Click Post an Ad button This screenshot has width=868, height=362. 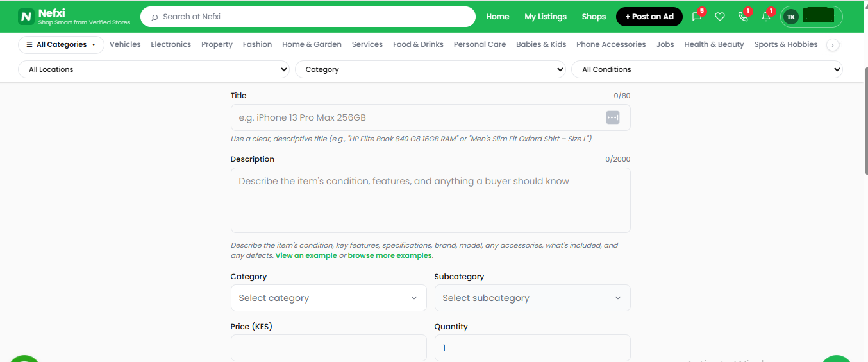tap(649, 17)
